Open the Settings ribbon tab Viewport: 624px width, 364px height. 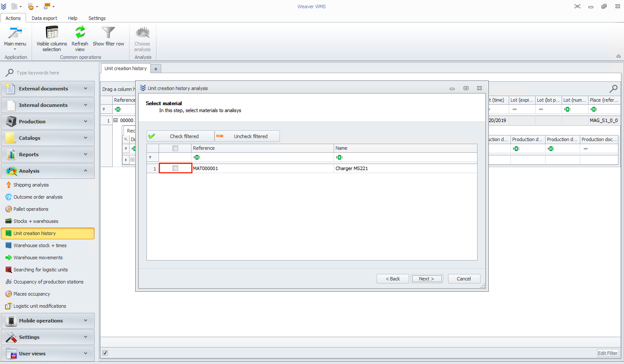97,18
